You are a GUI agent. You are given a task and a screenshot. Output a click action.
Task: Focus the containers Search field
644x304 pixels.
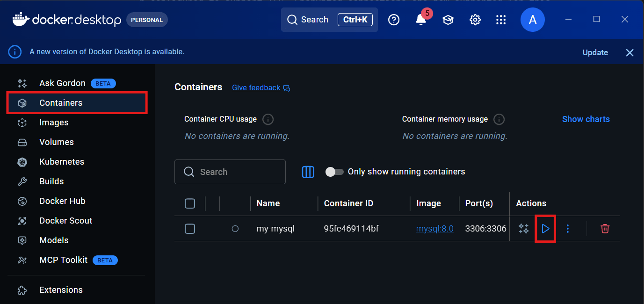[230, 172]
